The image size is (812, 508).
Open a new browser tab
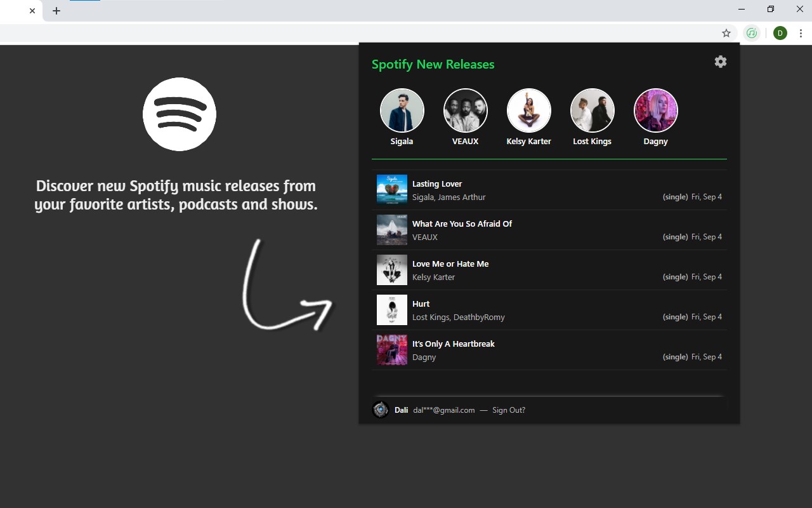(56, 11)
